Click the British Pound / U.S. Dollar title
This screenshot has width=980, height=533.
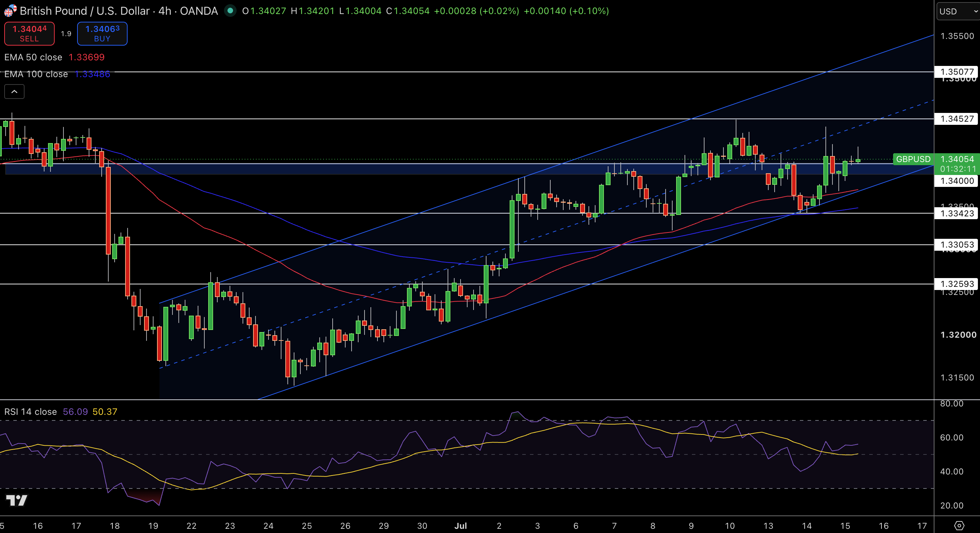click(x=85, y=11)
